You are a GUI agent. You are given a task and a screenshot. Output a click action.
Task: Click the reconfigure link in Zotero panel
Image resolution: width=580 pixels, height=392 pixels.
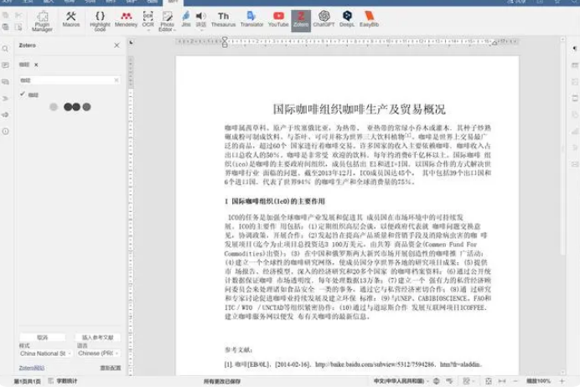[111, 368]
